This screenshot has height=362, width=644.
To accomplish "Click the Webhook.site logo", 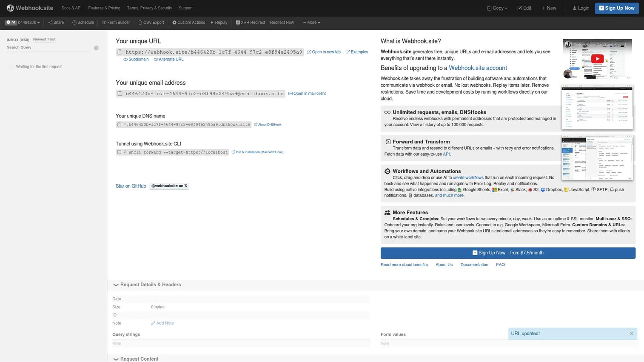I will (30, 8).
